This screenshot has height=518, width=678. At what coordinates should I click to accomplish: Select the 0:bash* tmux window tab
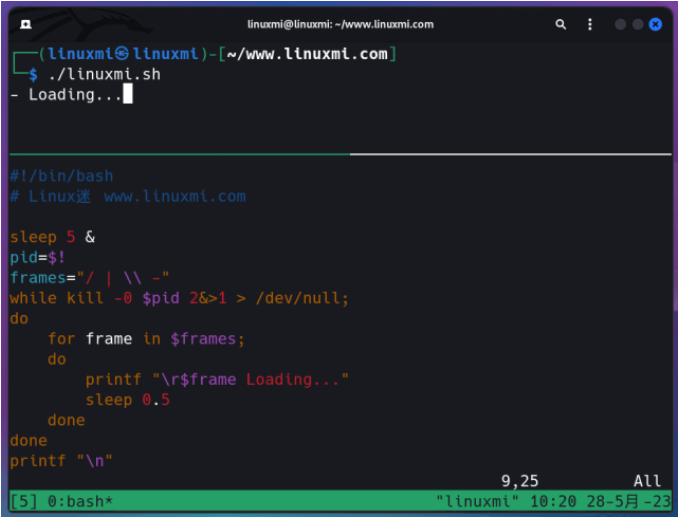[80, 502]
